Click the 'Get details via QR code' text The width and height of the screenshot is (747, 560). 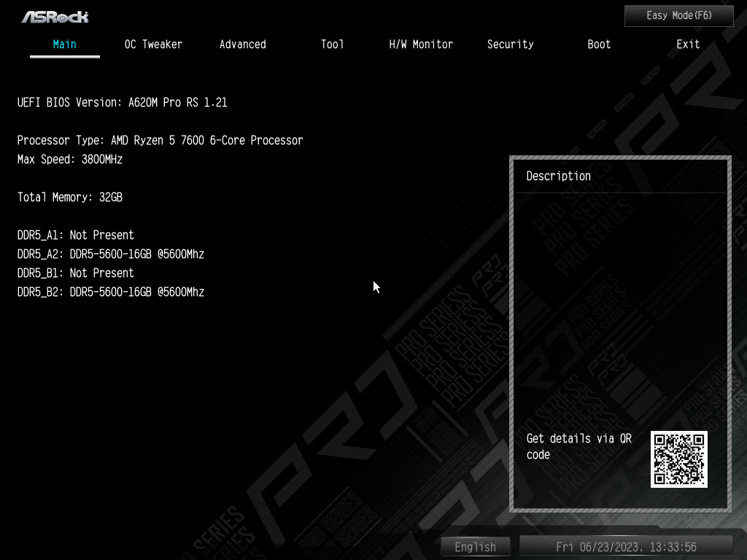[x=578, y=446]
